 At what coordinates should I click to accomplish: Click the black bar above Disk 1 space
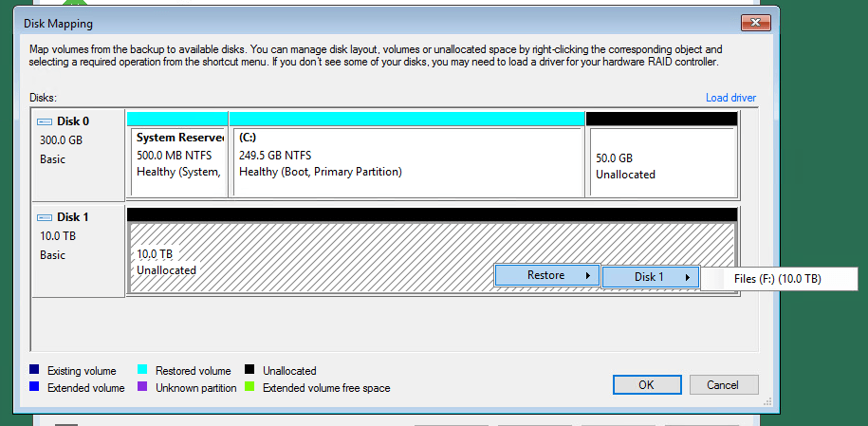pos(432,214)
